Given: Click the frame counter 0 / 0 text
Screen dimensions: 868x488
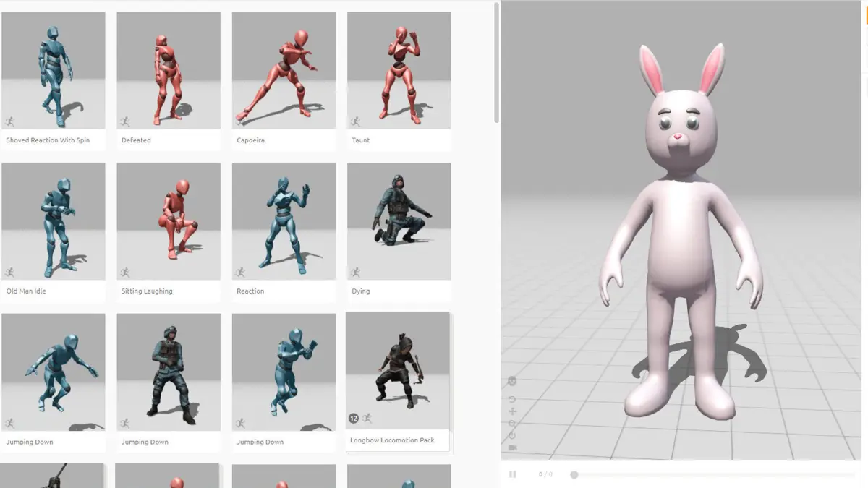Looking at the screenshot, I should click(545, 475).
